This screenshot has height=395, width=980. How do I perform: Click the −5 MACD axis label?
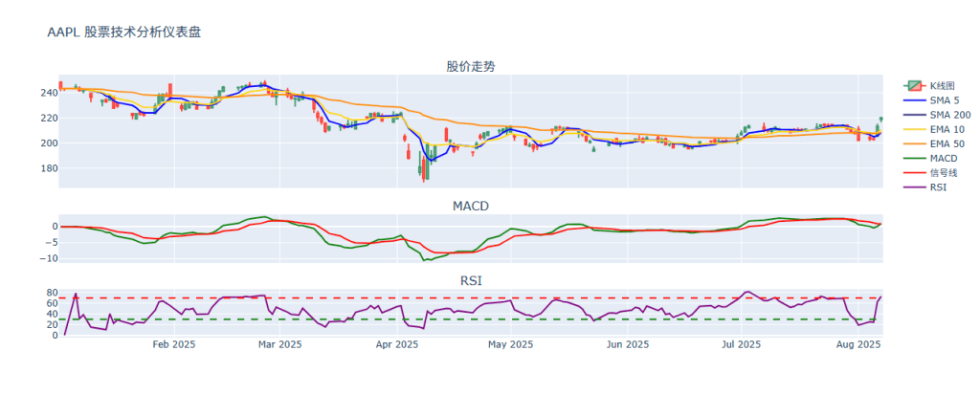50,243
